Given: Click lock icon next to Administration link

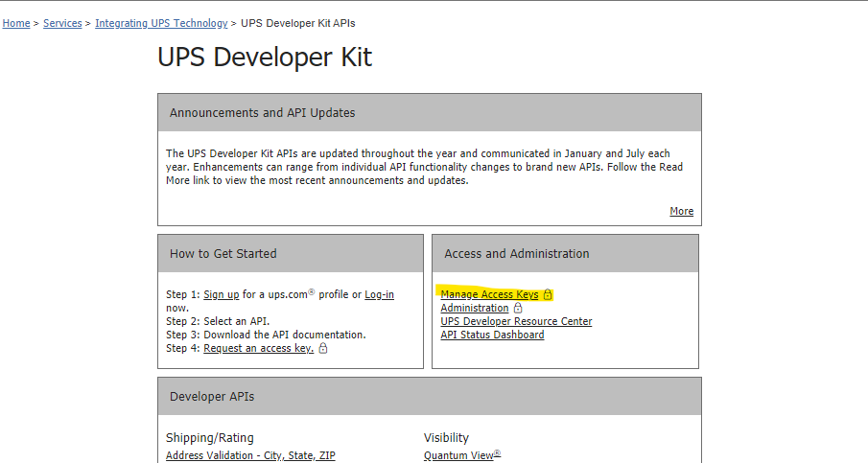Looking at the screenshot, I should point(518,308).
